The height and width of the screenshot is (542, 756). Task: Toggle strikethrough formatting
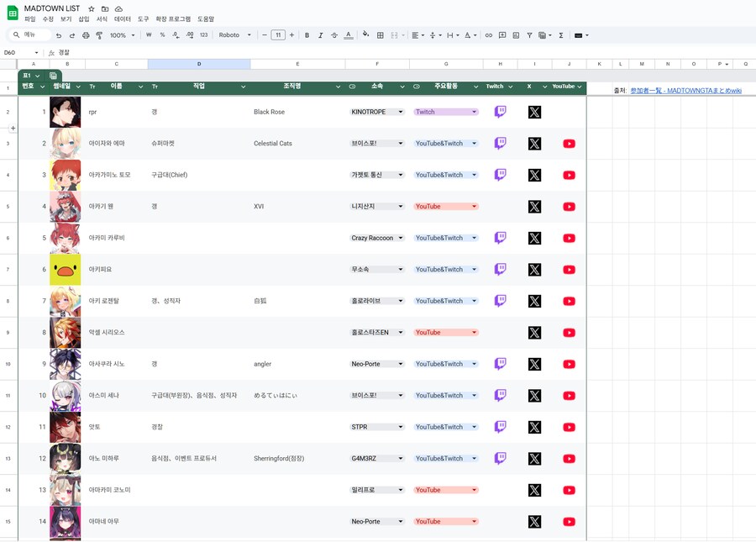334,35
